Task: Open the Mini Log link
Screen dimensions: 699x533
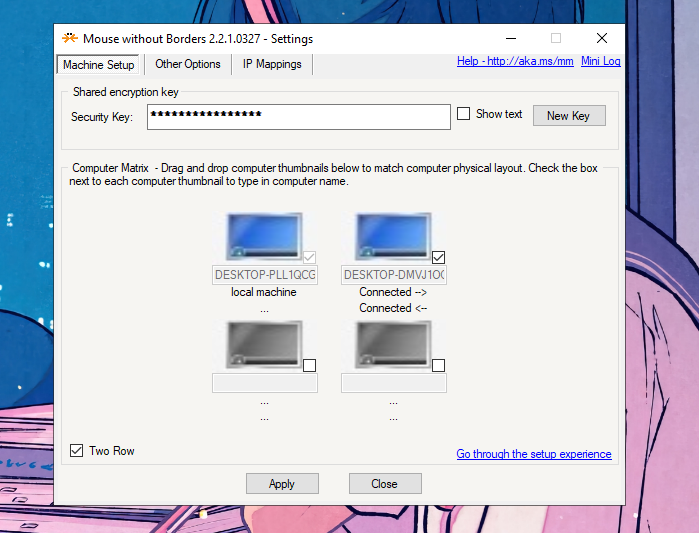Action: (x=600, y=61)
